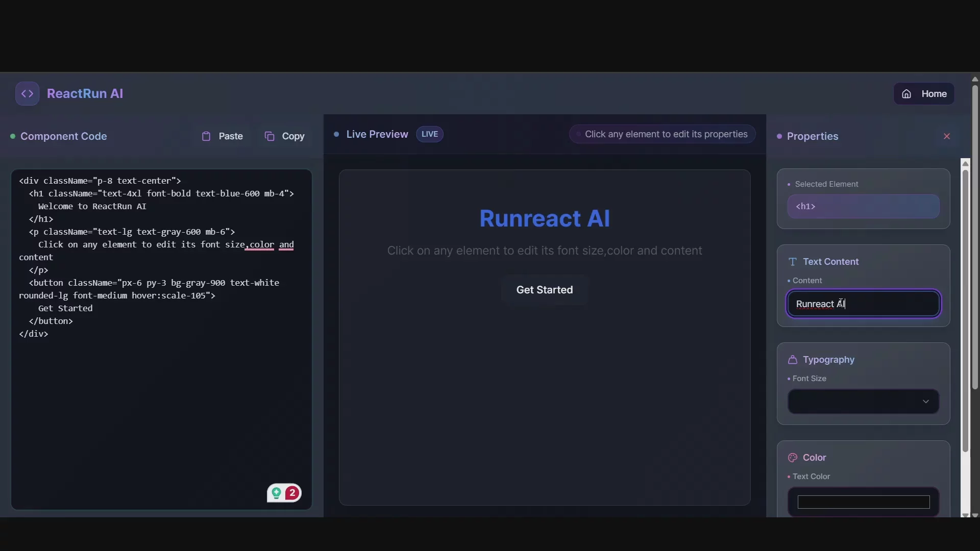Click the house icon inside the Home button
The height and width of the screenshot is (551, 980).
click(x=907, y=93)
